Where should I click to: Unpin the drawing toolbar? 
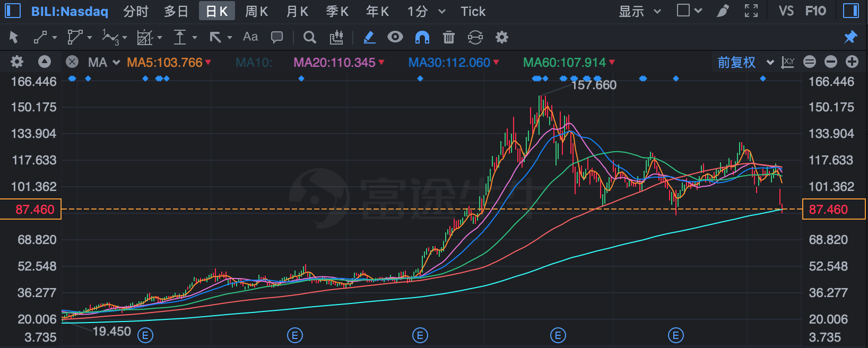point(850,37)
